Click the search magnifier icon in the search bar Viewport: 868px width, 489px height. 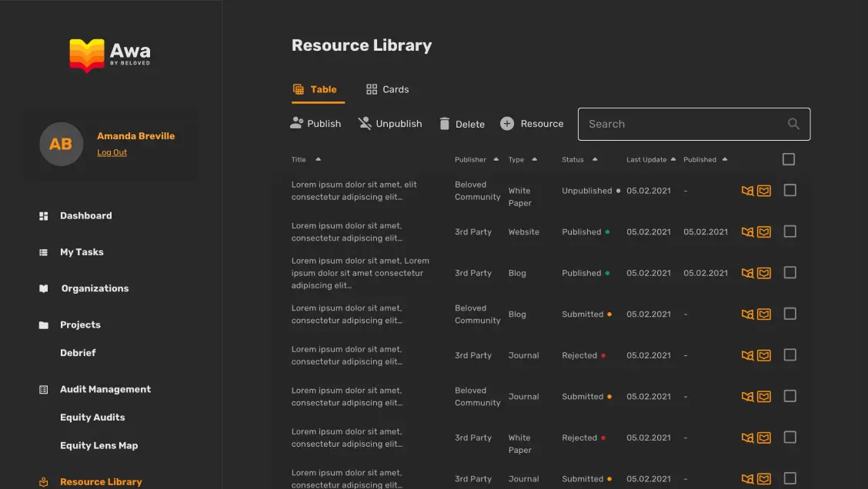click(x=793, y=124)
